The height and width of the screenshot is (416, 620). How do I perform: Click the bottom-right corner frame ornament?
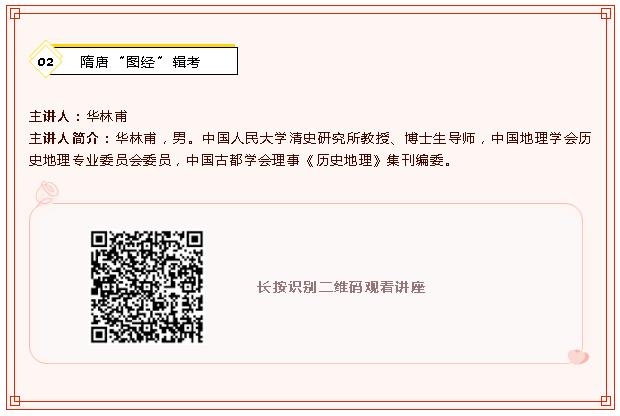605,400
